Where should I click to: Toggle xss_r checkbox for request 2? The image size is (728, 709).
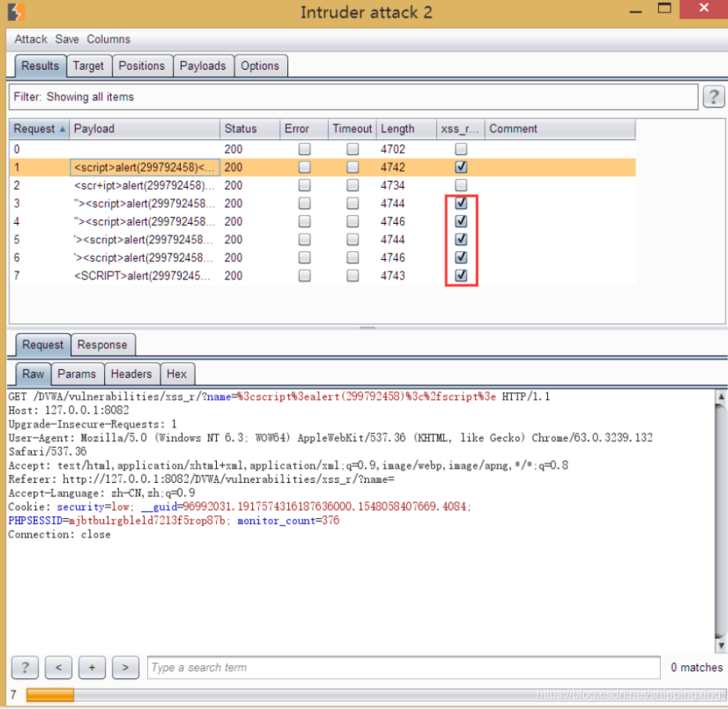point(460,185)
